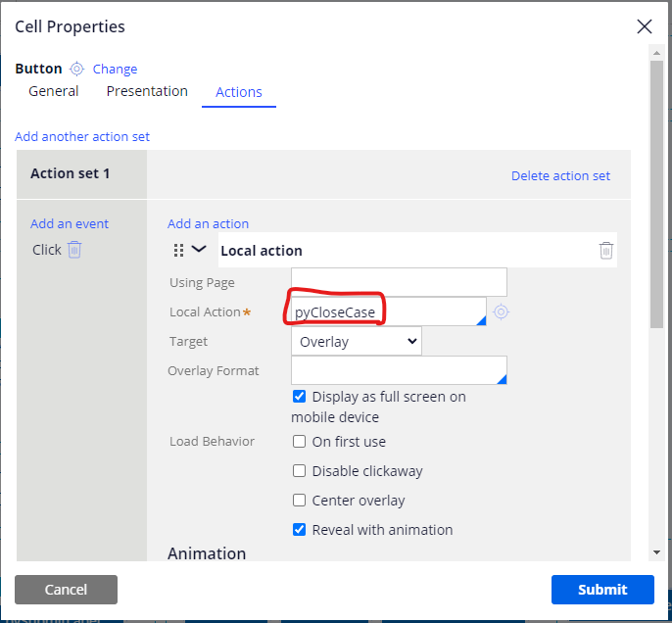Delete the Local action via its trash icon
Image resolution: width=672 pixels, height=623 pixels.
[606, 250]
